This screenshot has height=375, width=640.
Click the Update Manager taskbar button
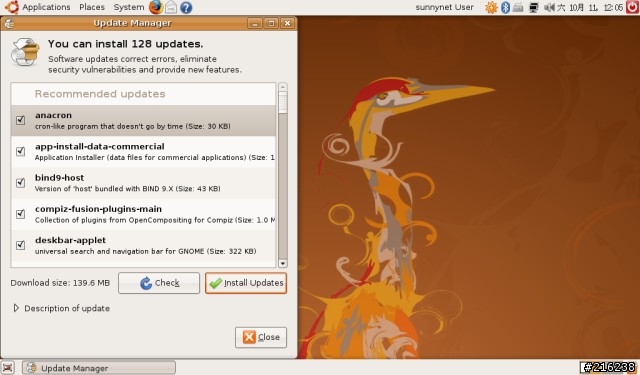99,368
